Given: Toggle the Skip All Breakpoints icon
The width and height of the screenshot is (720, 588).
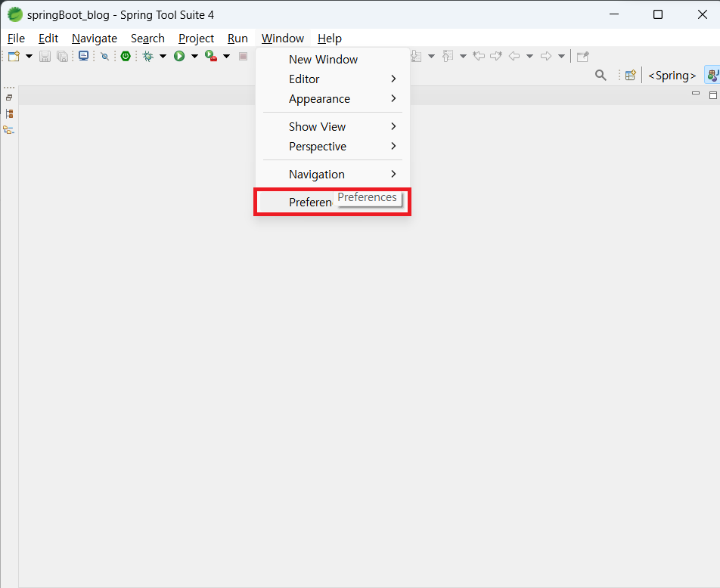Looking at the screenshot, I should [x=104, y=57].
